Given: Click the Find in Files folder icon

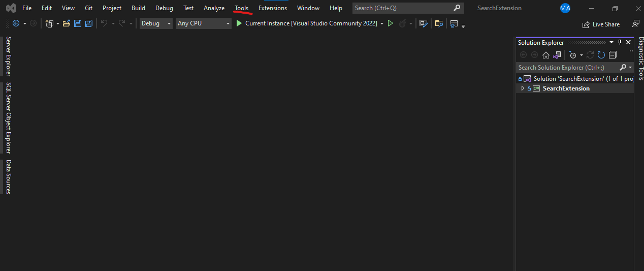Looking at the screenshot, I should pos(439,23).
